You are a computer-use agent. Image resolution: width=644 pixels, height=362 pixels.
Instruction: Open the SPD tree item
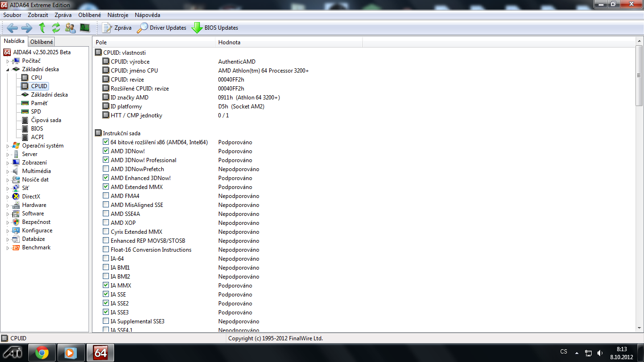click(36, 112)
